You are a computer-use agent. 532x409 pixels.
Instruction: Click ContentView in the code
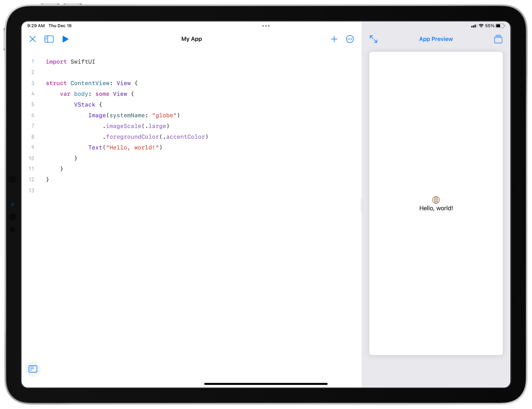(90, 83)
